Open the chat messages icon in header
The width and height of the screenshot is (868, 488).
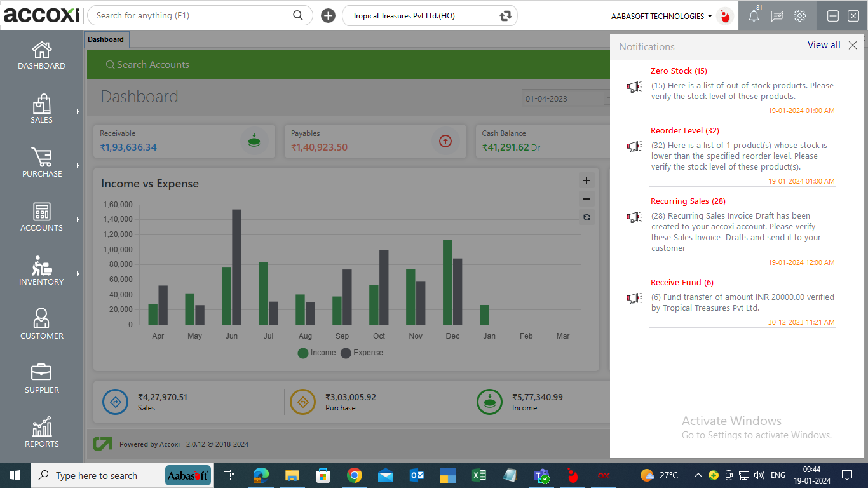click(x=776, y=17)
